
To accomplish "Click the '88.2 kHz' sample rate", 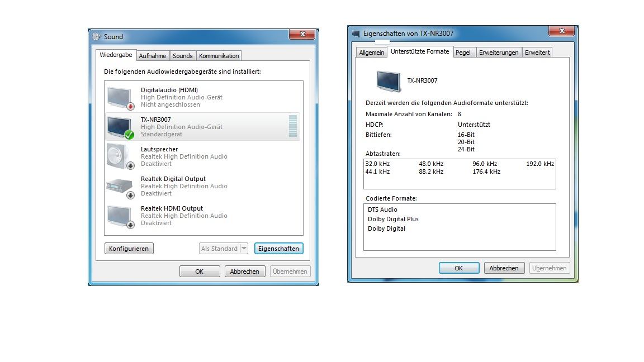I will [x=431, y=172].
